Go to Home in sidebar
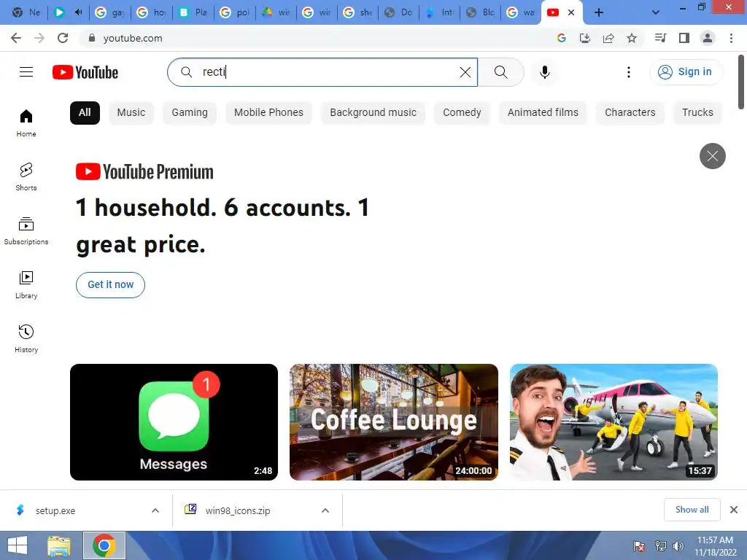This screenshot has width=747, height=560. (26, 122)
